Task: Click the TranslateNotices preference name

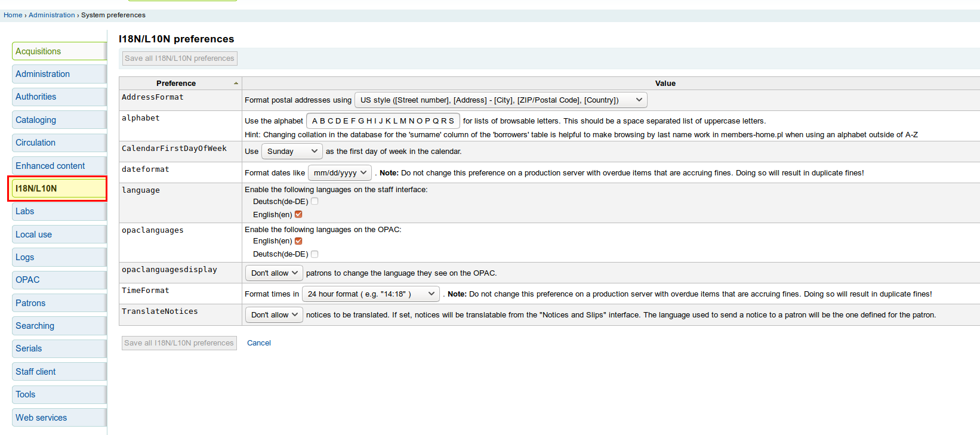Action: click(160, 311)
